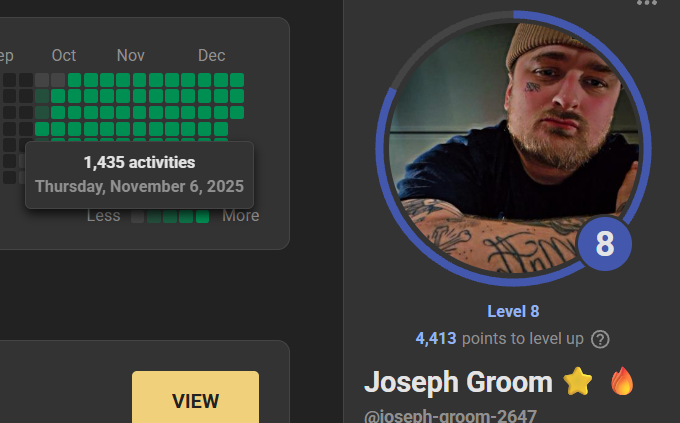Image resolution: width=680 pixels, height=423 pixels.
Task: Click the Oct month label
Action: pyautogui.click(x=64, y=56)
